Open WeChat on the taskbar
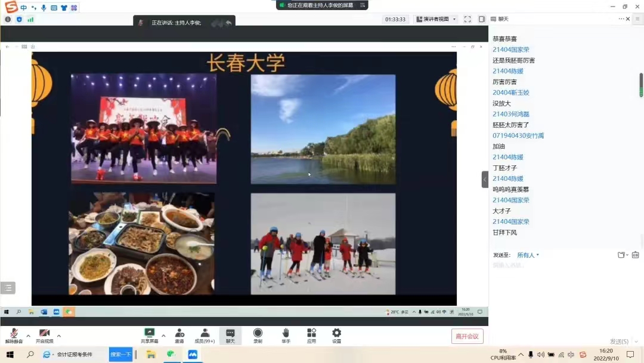This screenshot has width=644, height=363. tap(171, 355)
